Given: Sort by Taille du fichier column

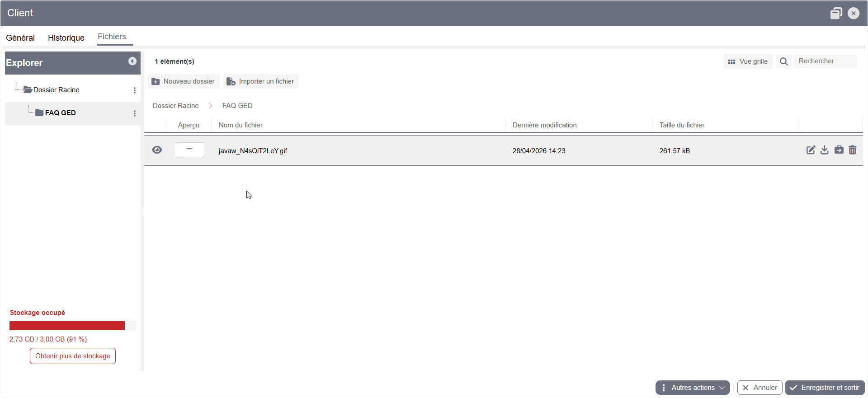Looking at the screenshot, I should (682, 125).
